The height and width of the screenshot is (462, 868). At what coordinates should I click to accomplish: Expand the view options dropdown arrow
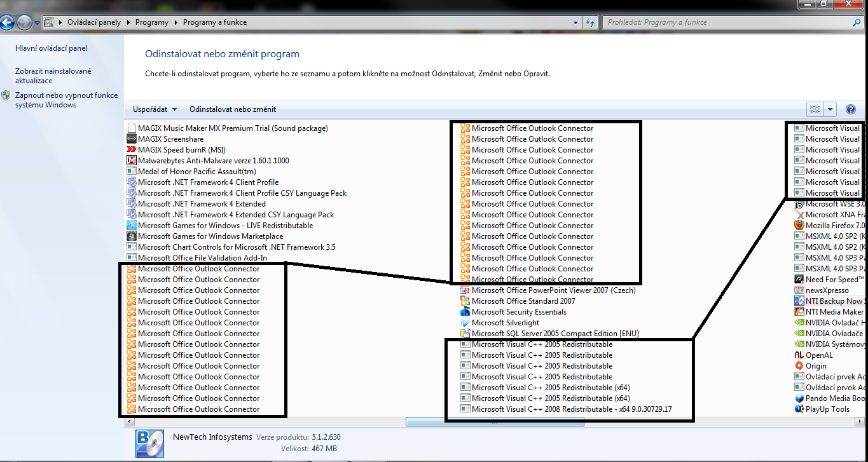click(x=830, y=109)
